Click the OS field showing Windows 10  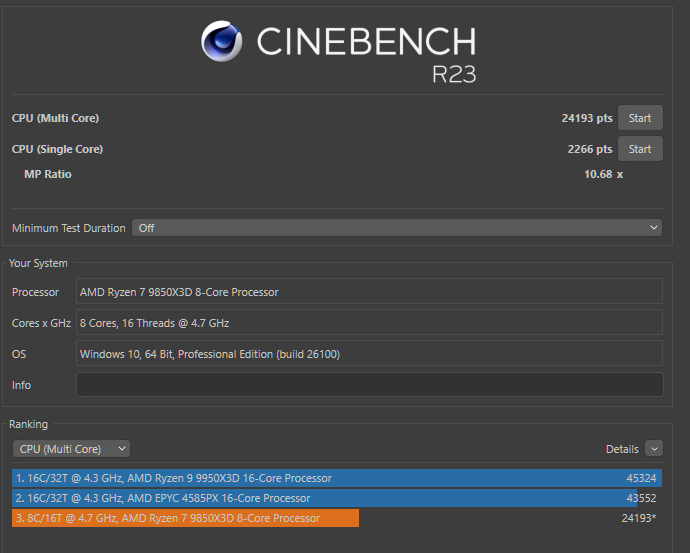coord(369,354)
